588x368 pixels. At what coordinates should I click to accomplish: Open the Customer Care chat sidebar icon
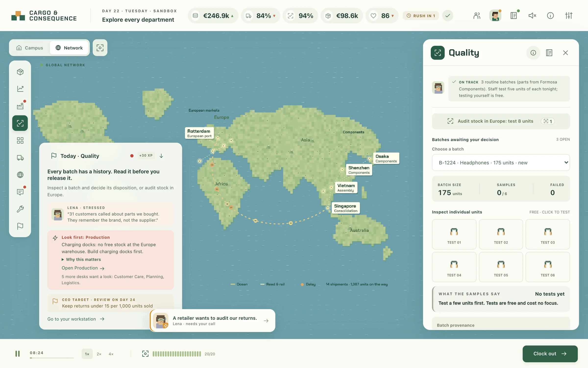(x=20, y=192)
